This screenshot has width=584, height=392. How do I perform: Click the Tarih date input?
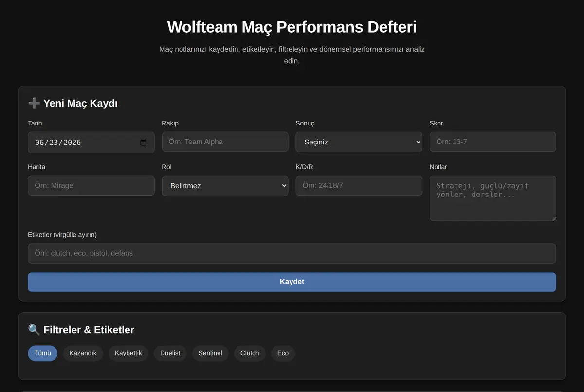tap(91, 143)
